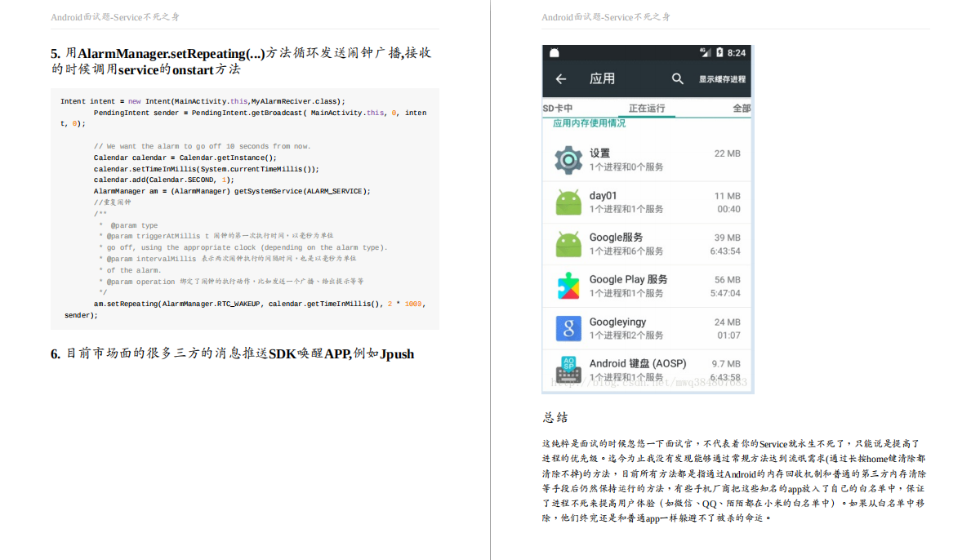Click heading 6 about Jpush SDK

pos(233,353)
